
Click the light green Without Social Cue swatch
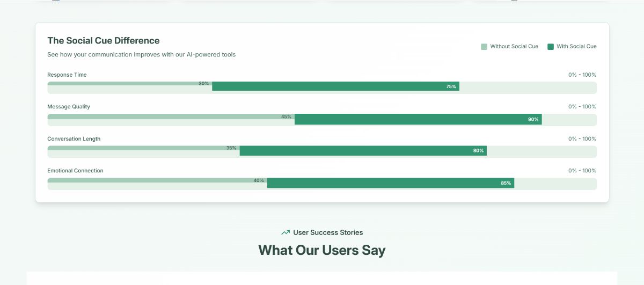pyautogui.click(x=484, y=47)
